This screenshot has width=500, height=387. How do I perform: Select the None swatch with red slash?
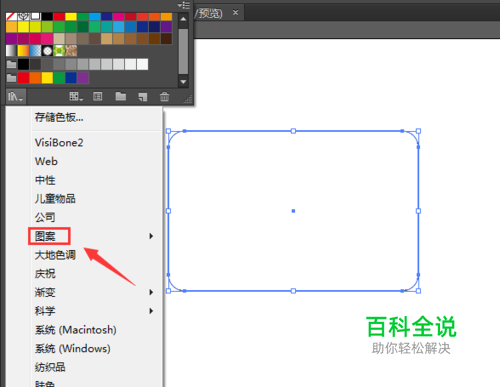pos(11,16)
